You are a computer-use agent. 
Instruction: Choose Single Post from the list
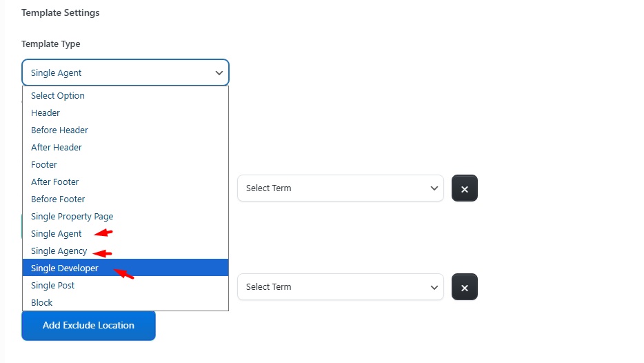click(x=52, y=286)
